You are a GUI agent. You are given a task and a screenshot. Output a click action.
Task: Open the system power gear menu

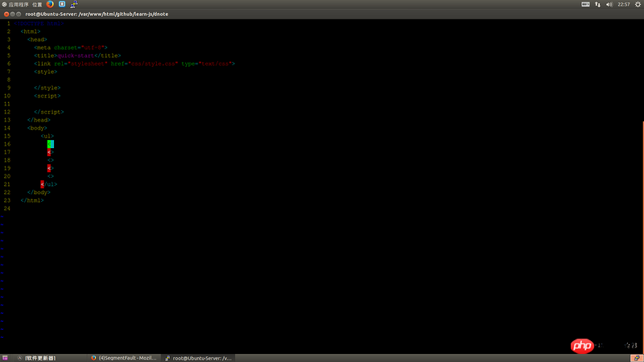point(638,4)
